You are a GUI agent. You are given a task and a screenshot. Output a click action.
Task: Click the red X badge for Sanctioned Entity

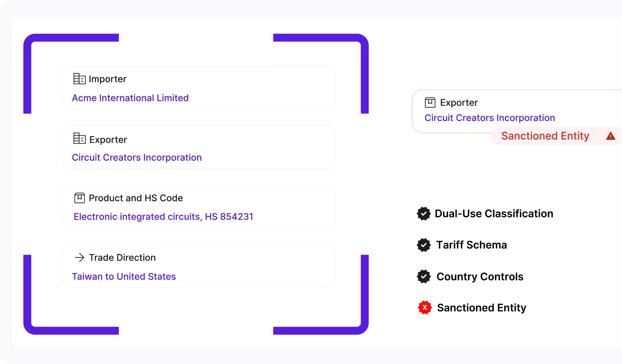(x=425, y=307)
